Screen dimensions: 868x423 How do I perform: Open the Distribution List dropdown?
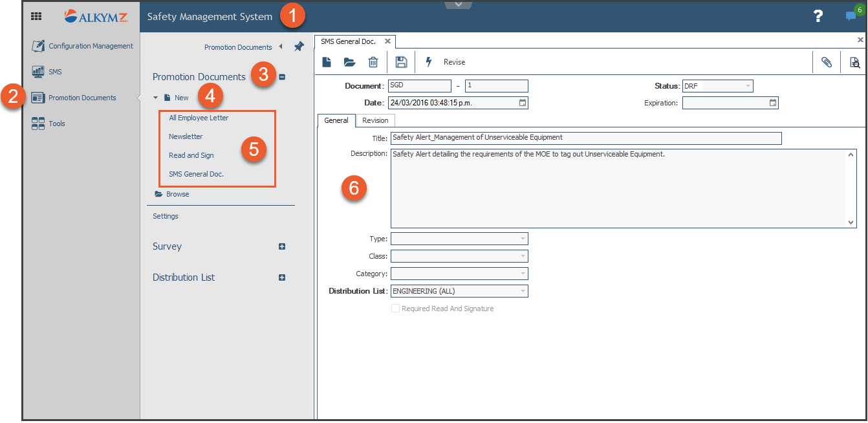523,291
